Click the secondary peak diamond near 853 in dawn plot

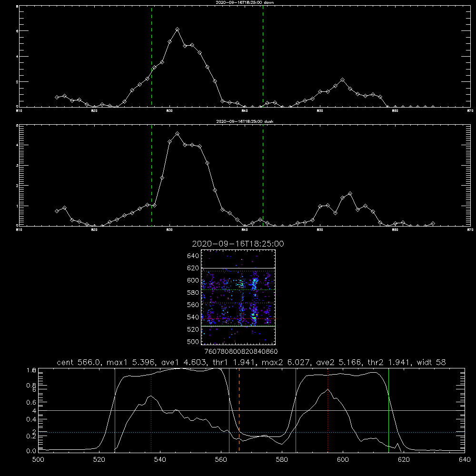[x=342, y=80]
